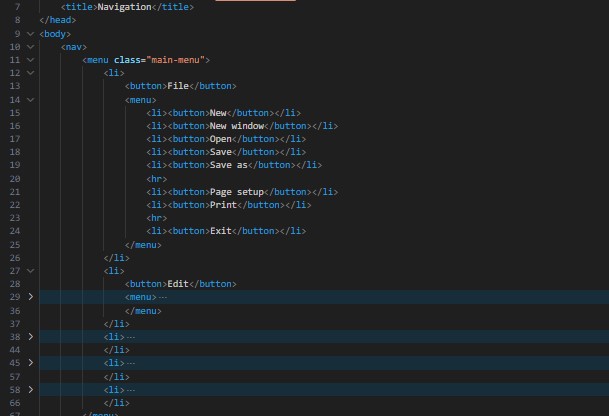Click the hr tag on line 20

(157, 178)
